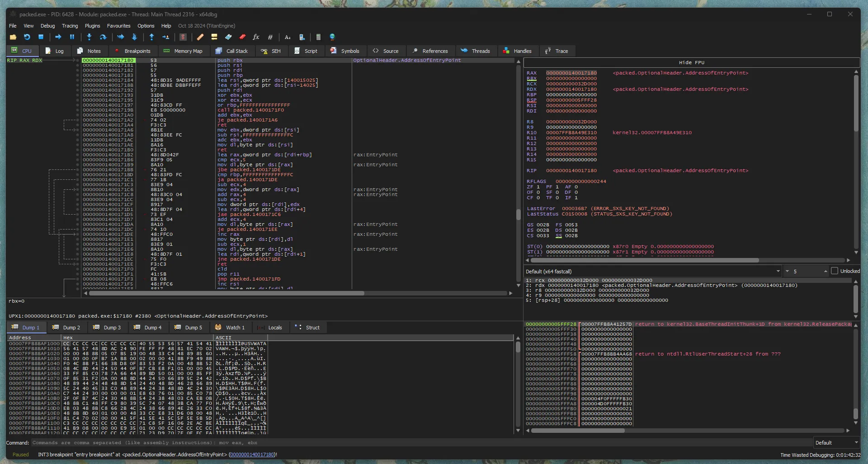
Task: Click the Step Into toolbar icon
Action: tap(89, 37)
